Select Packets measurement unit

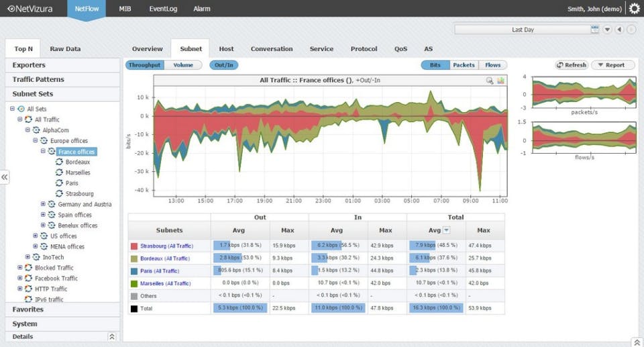pos(464,65)
